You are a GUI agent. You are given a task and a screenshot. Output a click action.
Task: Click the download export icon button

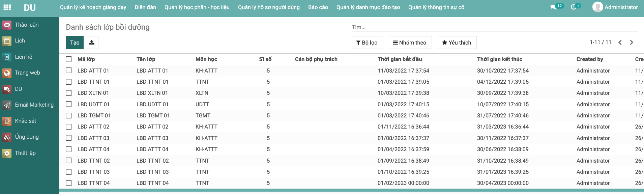[92, 43]
